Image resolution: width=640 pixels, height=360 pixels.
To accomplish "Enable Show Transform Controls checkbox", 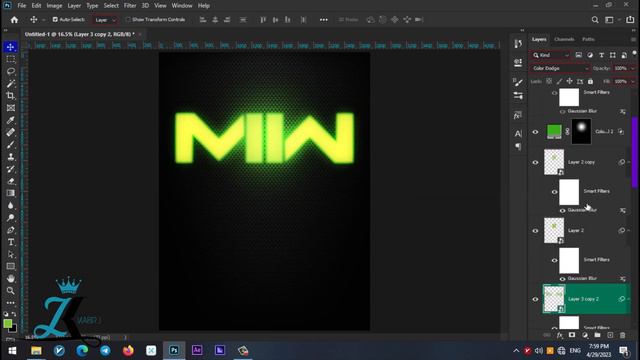I will (128, 19).
